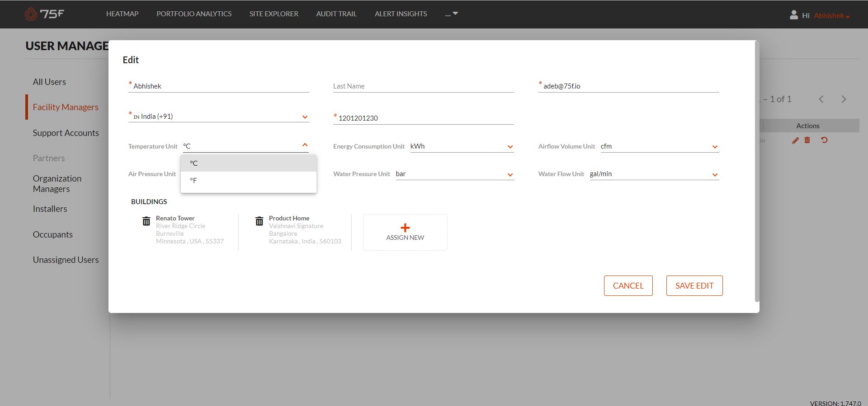Open the more navigation items menu
868x406 pixels.
point(451,14)
